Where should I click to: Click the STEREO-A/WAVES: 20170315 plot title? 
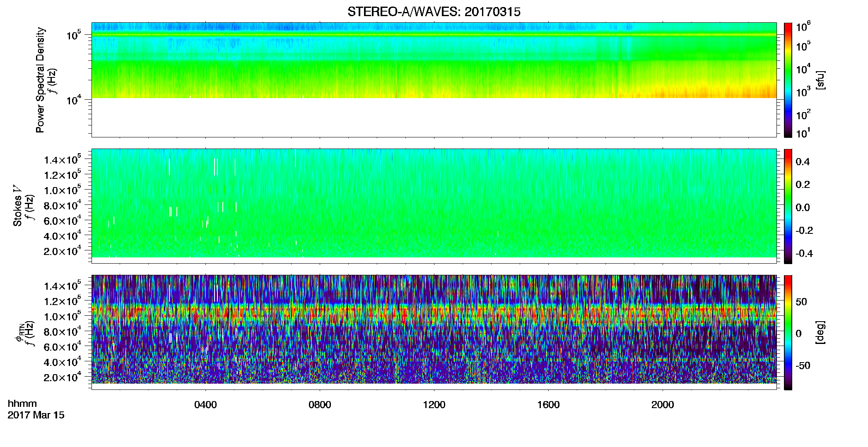[x=434, y=12]
